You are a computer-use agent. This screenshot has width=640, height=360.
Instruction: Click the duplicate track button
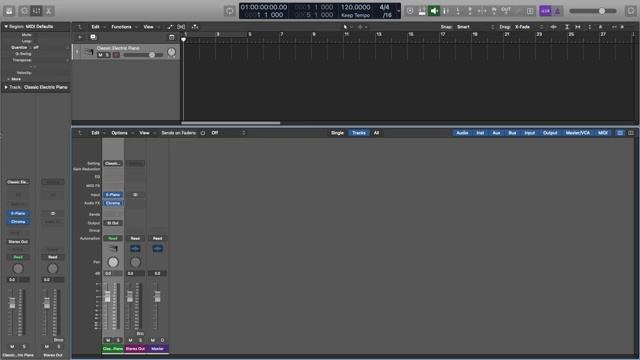pos(93,37)
